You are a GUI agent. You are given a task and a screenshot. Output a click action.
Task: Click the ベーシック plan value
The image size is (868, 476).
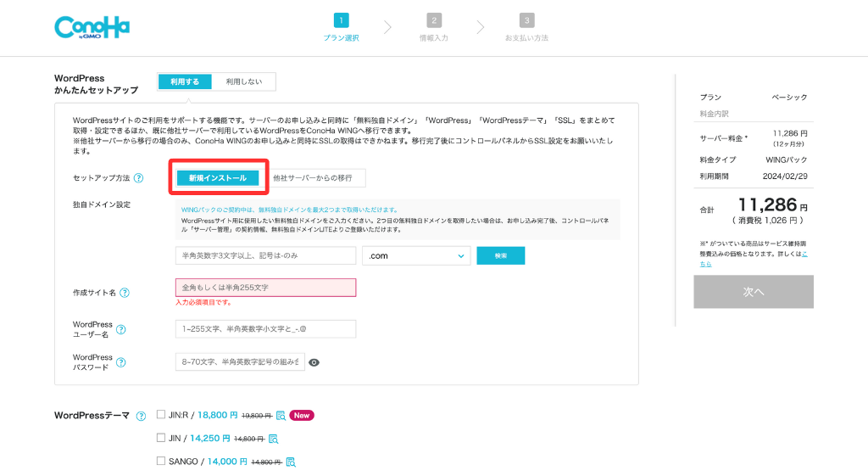pyautogui.click(x=789, y=97)
